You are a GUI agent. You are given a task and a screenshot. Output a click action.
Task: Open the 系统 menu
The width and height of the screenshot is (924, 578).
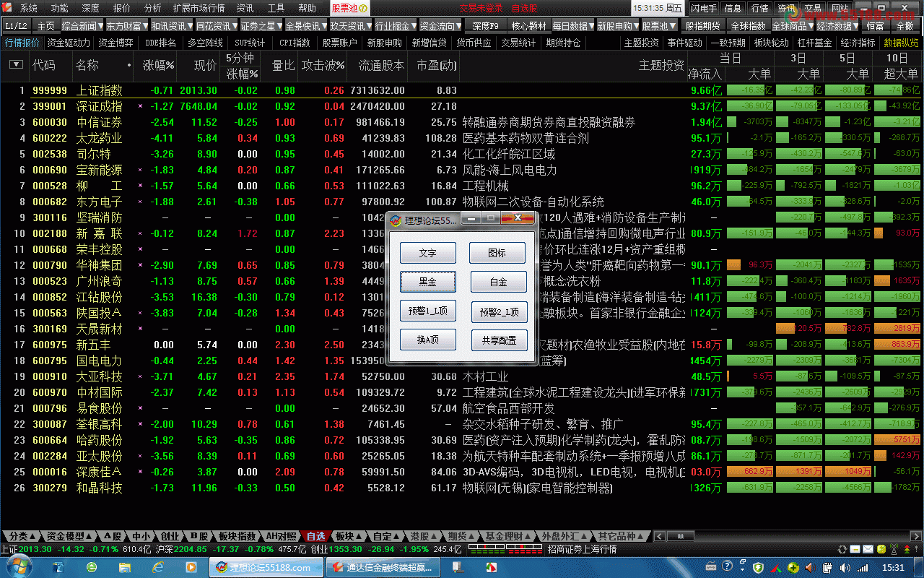pos(28,8)
